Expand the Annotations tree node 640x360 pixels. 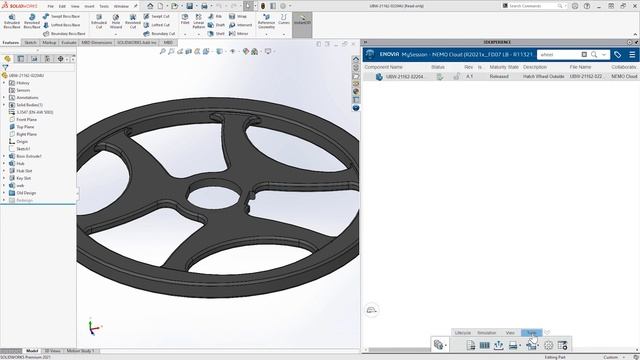4,98
